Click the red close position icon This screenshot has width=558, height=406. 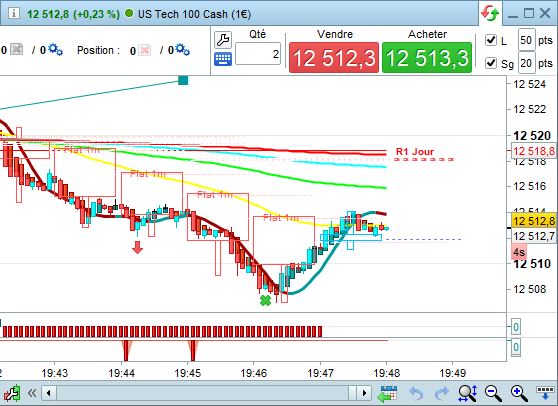144,50
